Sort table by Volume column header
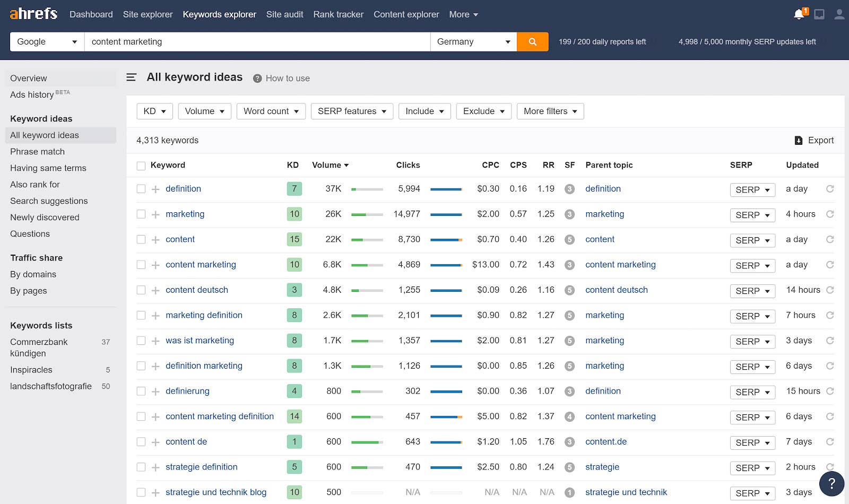849x504 pixels. (331, 166)
